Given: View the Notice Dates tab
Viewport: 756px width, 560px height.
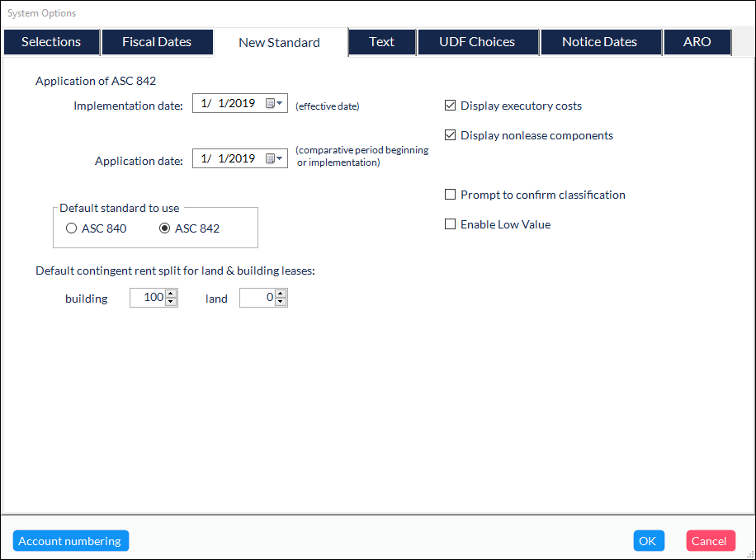Looking at the screenshot, I should pyautogui.click(x=599, y=42).
